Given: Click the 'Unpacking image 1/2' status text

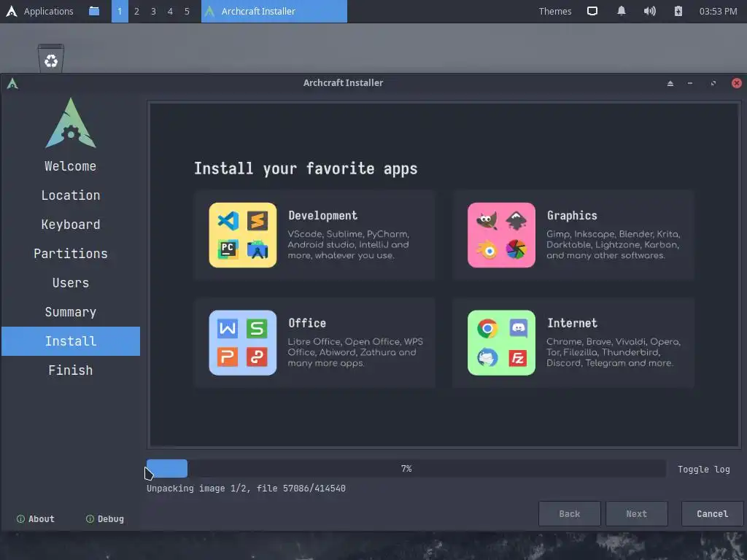Looking at the screenshot, I should point(246,488).
